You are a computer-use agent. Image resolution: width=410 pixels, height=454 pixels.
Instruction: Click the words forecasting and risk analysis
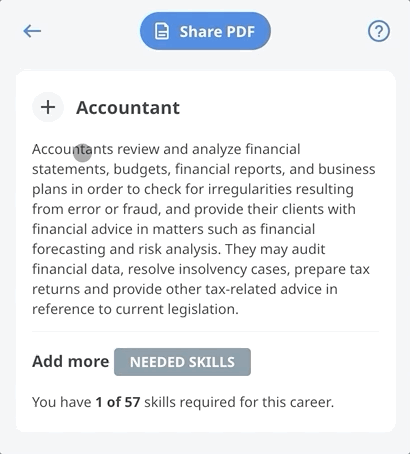pos(126,249)
